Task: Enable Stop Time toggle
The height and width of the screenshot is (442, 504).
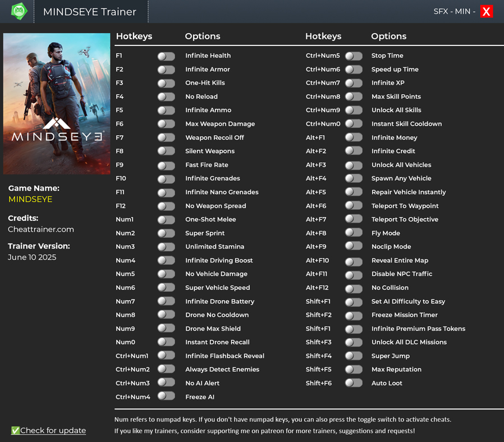Action: (354, 56)
